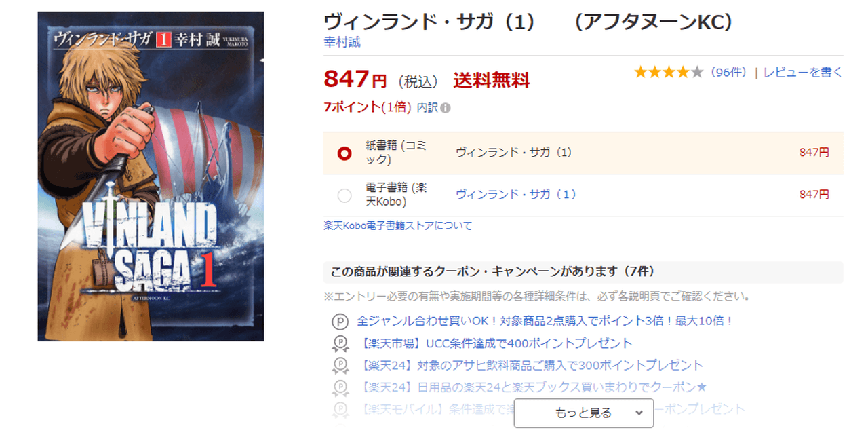Open the アサヒ飲料 300ポイント campaign link
This screenshot has height=437, width=868.
click(x=530, y=365)
